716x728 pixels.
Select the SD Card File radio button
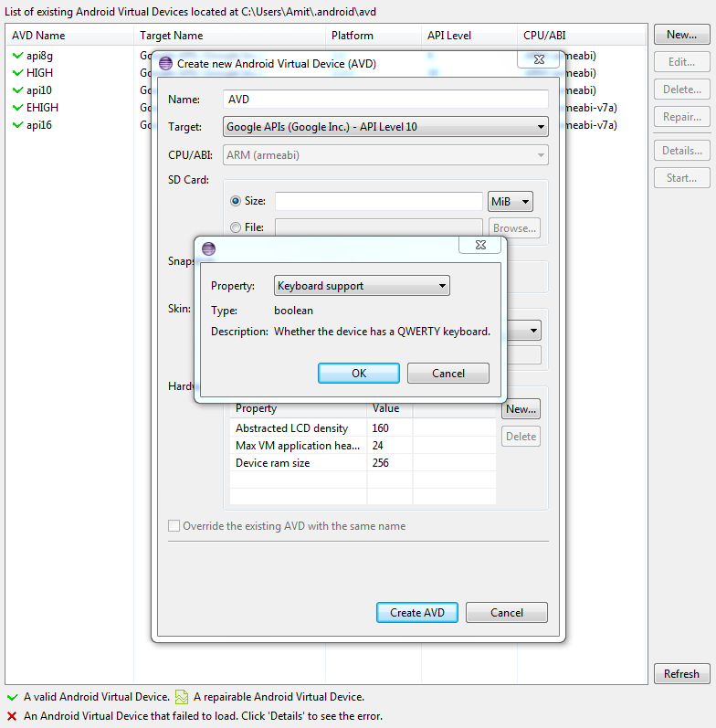(236, 227)
